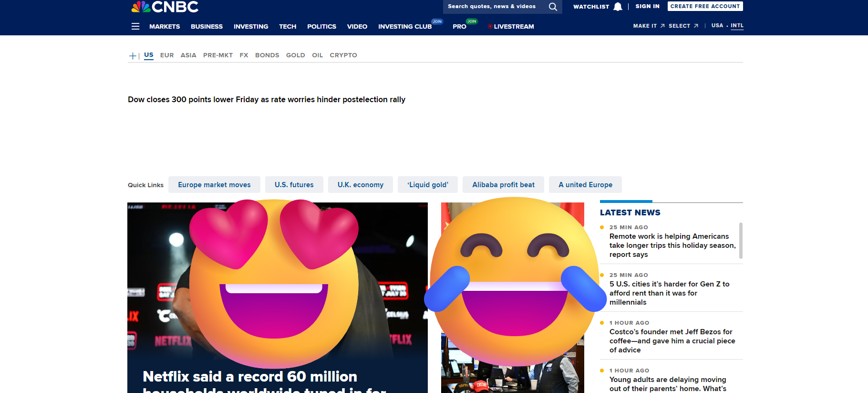
Task: Open the Dow closes 300 points headline
Action: [x=267, y=99]
